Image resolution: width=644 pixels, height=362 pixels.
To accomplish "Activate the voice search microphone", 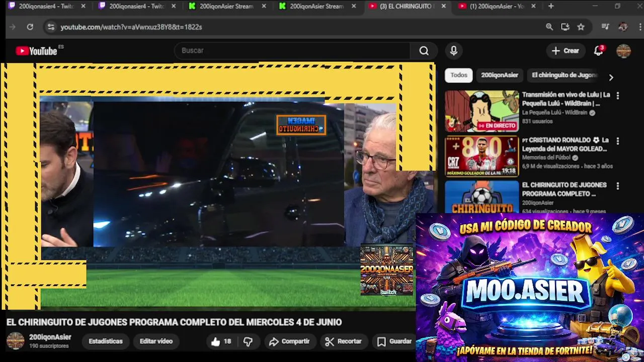I will (x=454, y=51).
